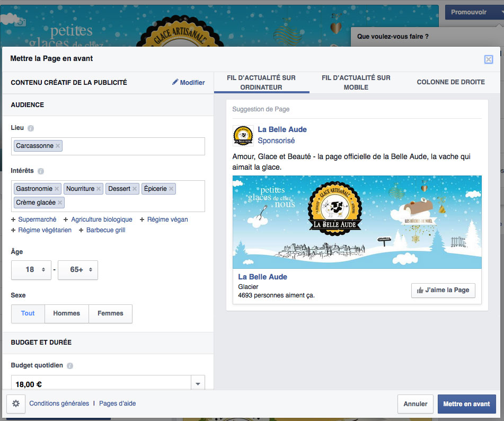Switch to Colonne de droite tab
Image resolution: width=504 pixels, height=421 pixels.
click(450, 82)
